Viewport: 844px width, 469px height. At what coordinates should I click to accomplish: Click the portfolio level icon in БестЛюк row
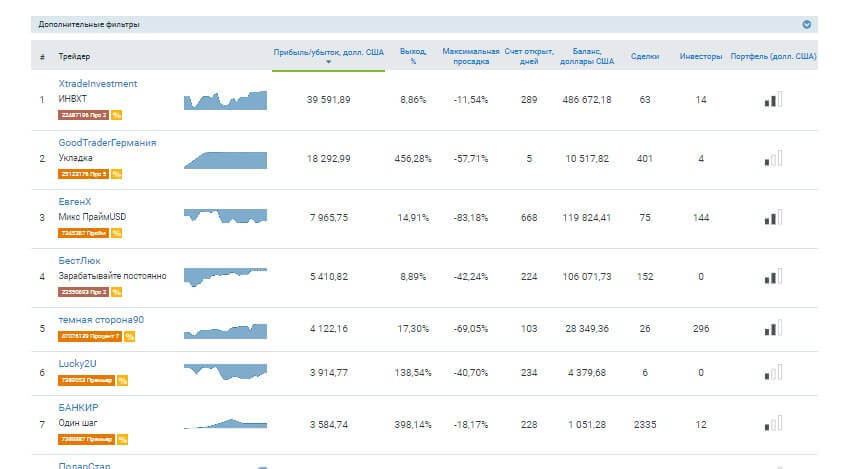point(772,276)
